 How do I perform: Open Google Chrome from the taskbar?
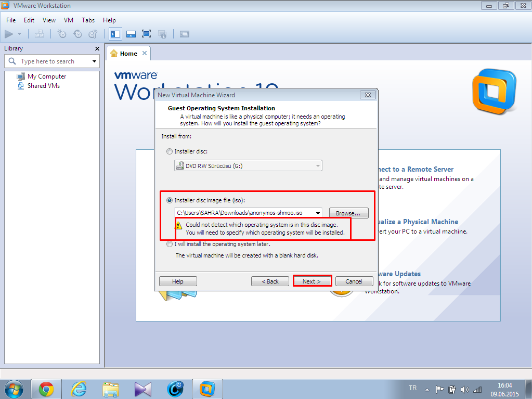(x=46, y=389)
